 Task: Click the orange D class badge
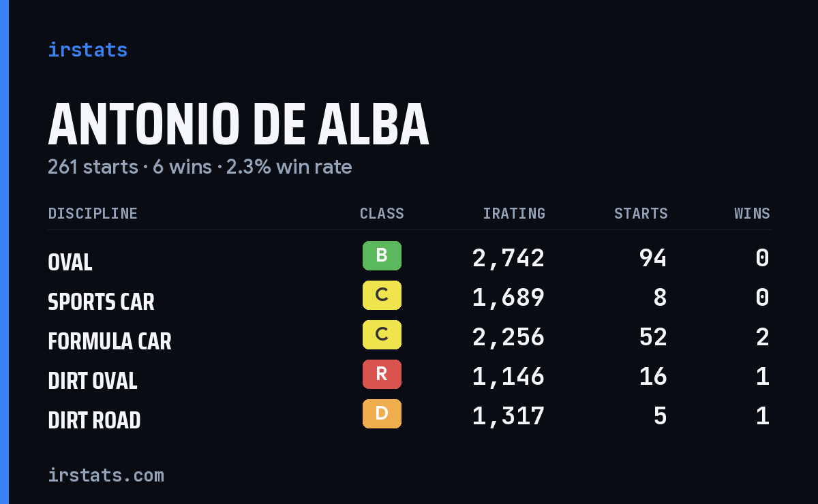click(x=382, y=413)
